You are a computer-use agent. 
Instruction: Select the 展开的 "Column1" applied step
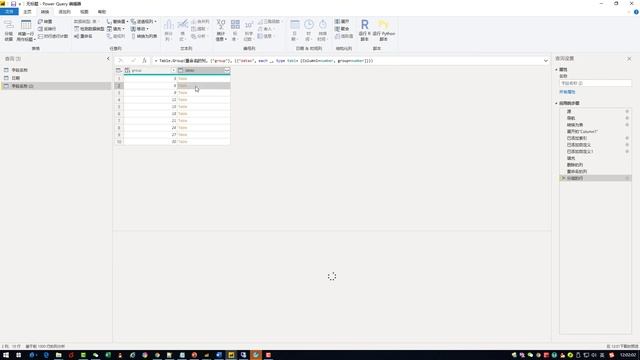(x=582, y=131)
